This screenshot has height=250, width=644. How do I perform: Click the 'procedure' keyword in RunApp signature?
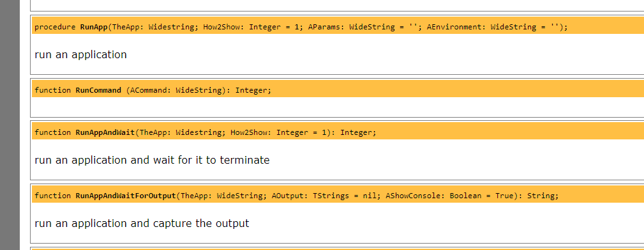[55, 27]
